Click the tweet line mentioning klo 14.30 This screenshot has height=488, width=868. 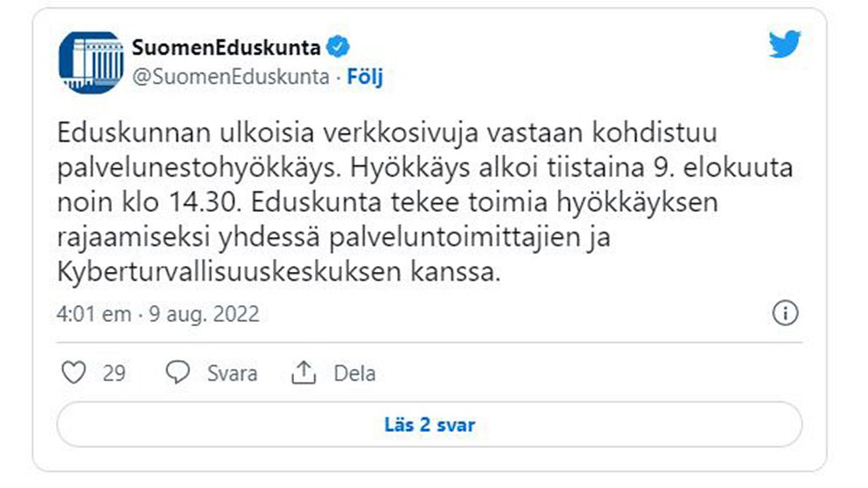click(388, 202)
